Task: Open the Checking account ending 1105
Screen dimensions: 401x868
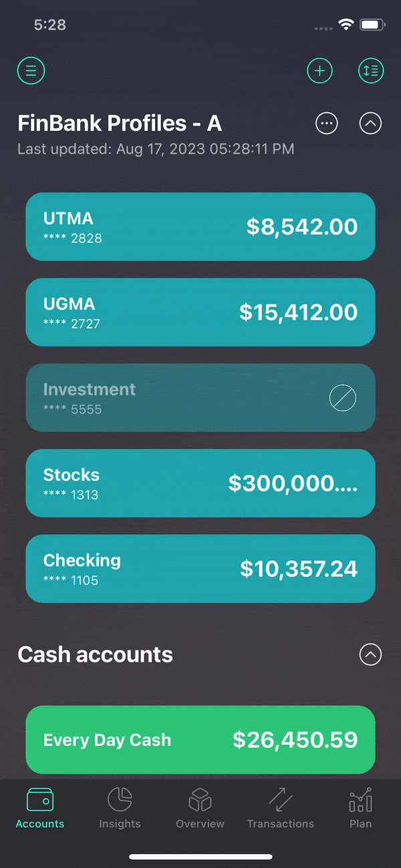Action: click(200, 569)
